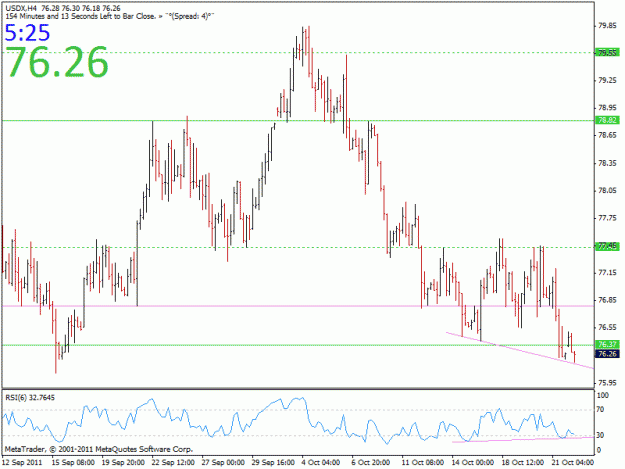The image size is (625, 469).
Task: Select the pink descending trendline under price lows
Action: pyautogui.click(x=518, y=350)
